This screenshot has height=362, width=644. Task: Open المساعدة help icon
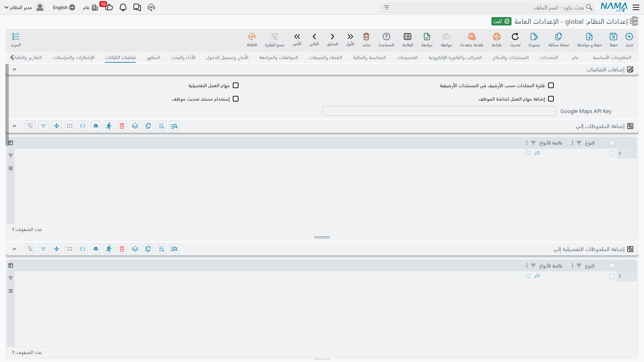(386, 37)
